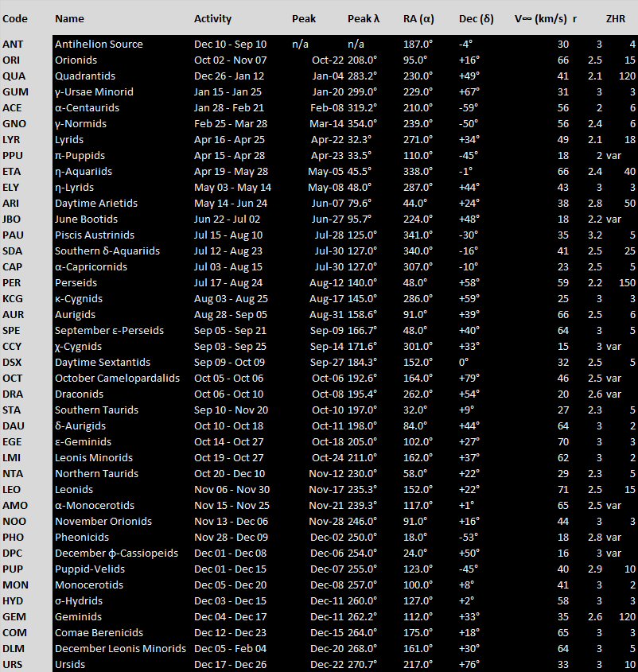Click the URS code in last row
The image size is (638, 672).
13,664
